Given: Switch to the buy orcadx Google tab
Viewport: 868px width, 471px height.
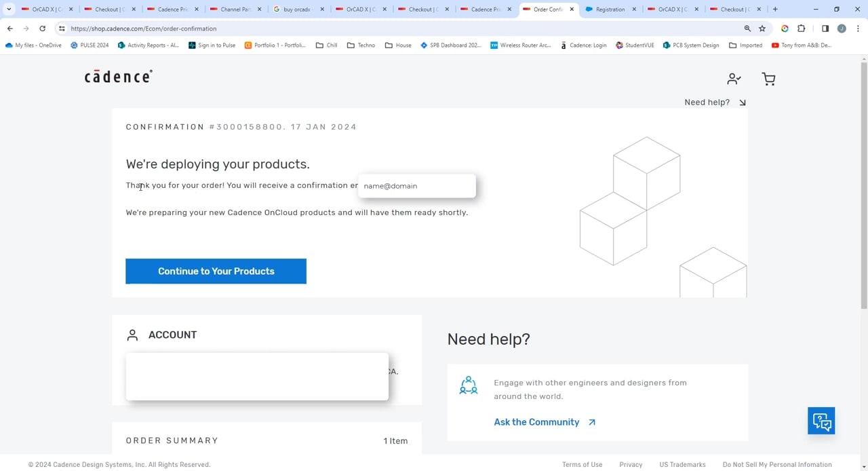Looking at the screenshot, I should coord(297,10).
